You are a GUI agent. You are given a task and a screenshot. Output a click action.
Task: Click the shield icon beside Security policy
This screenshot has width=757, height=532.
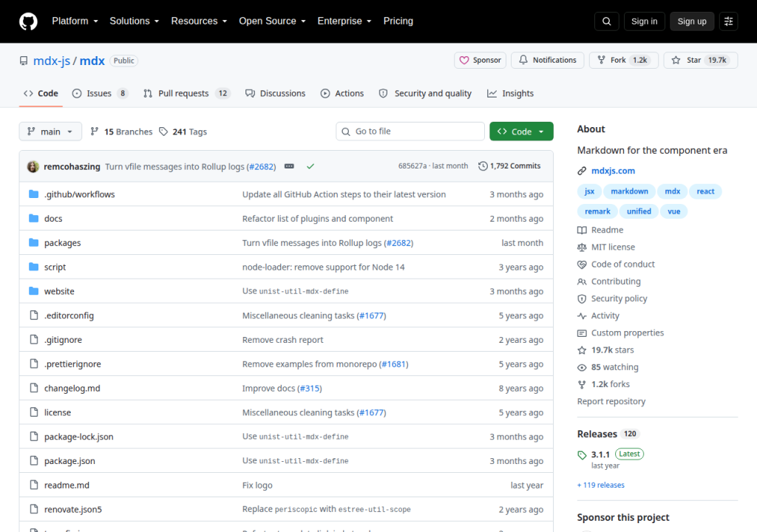tap(582, 299)
